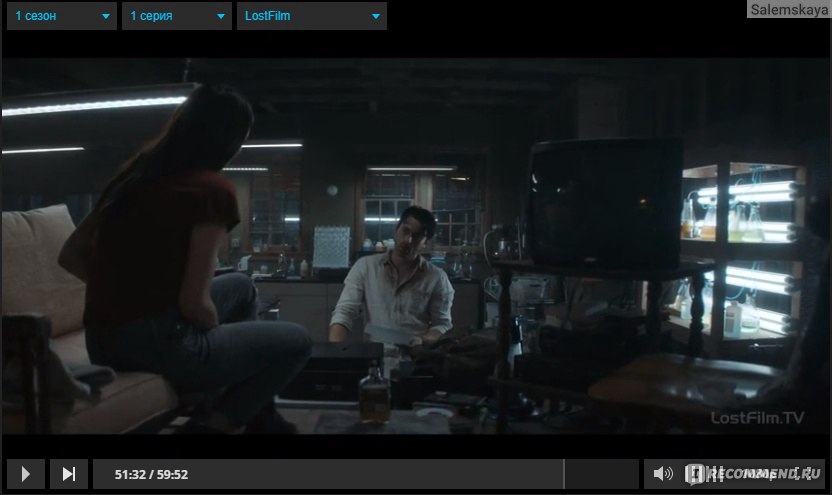This screenshot has width=832, height=495.
Task: Click the 51:32 / 59:52 time readout
Action: (151, 474)
